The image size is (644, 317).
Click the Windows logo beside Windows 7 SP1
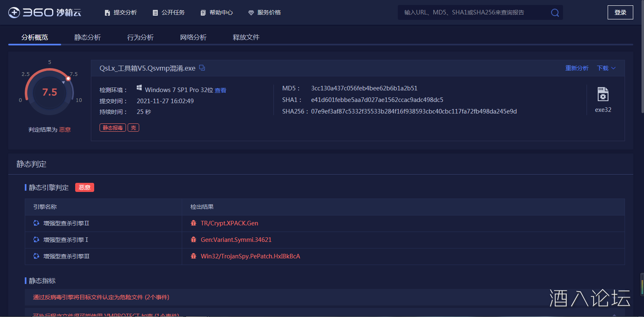(x=140, y=88)
